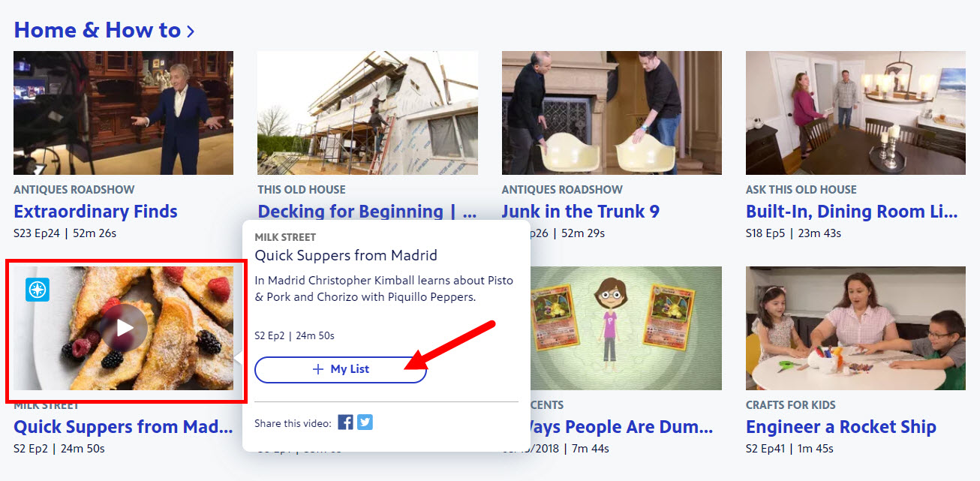Click the chevron next to Home & How to
The height and width of the screenshot is (481, 980).
pyautogui.click(x=191, y=31)
